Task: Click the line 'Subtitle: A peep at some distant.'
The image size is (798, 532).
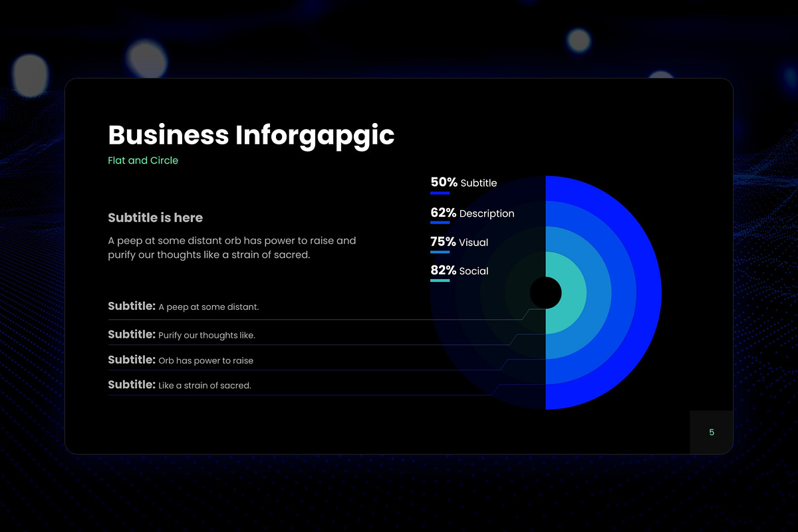Action: click(x=184, y=307)
